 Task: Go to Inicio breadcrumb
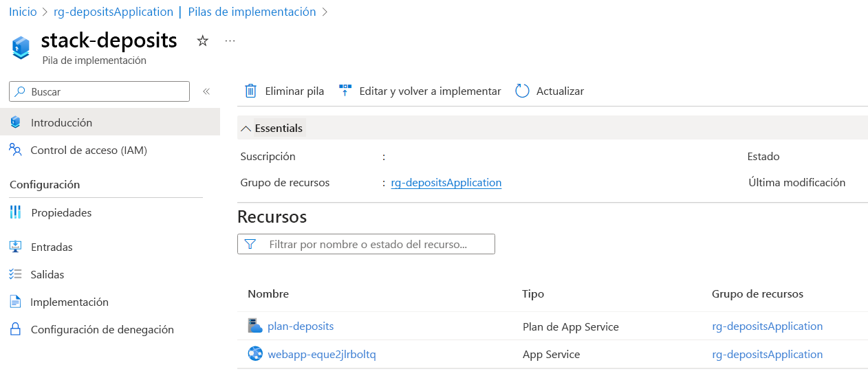(23, 12)
